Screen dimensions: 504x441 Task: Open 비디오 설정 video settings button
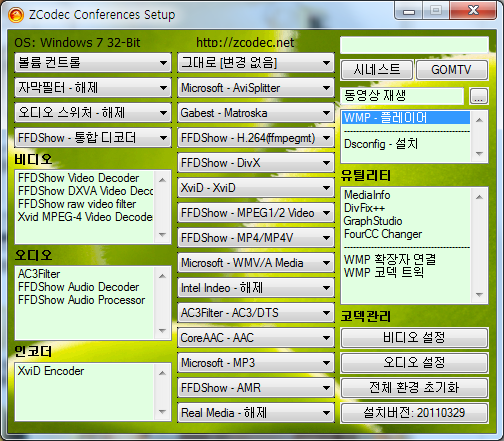pyautogui.click(x=414, y=338)
